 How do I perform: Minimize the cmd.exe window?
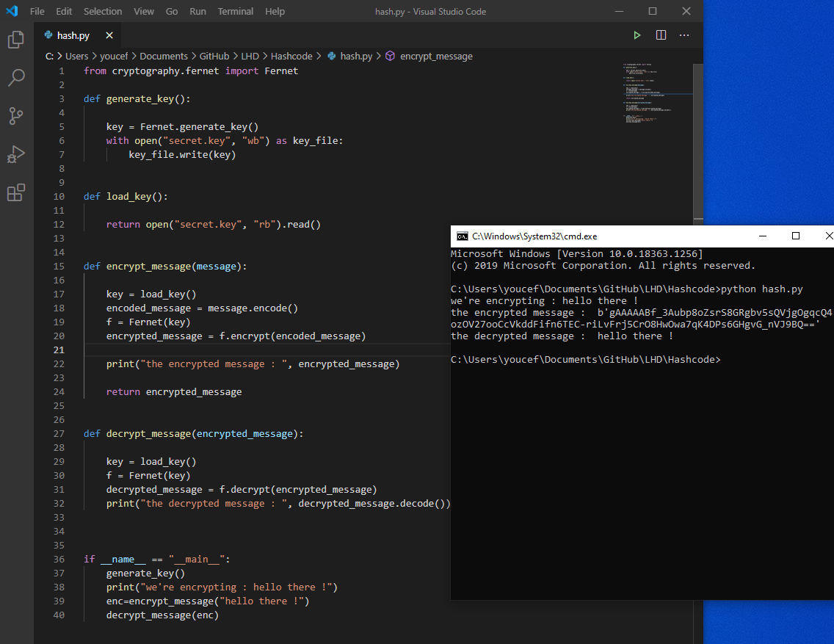point(762,236)
